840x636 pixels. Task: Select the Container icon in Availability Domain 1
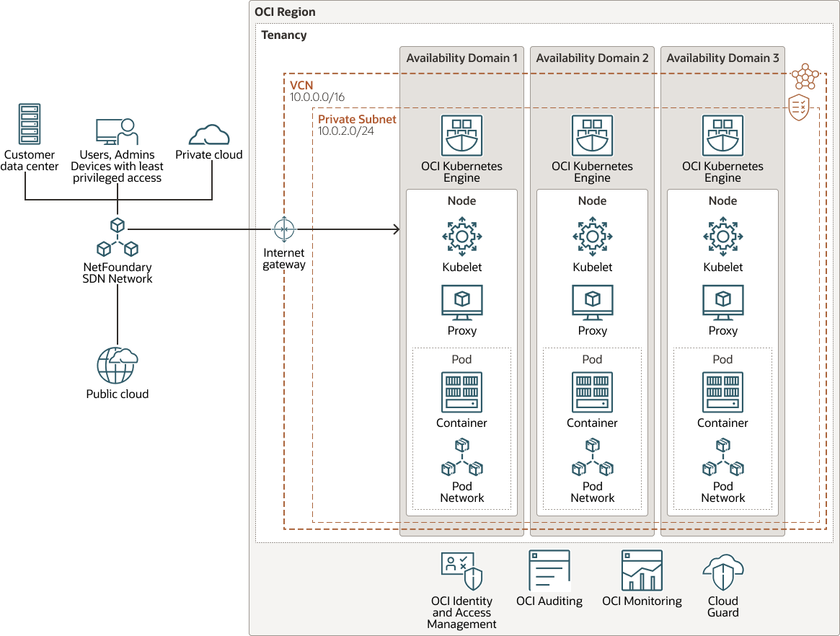coord(461,392)
